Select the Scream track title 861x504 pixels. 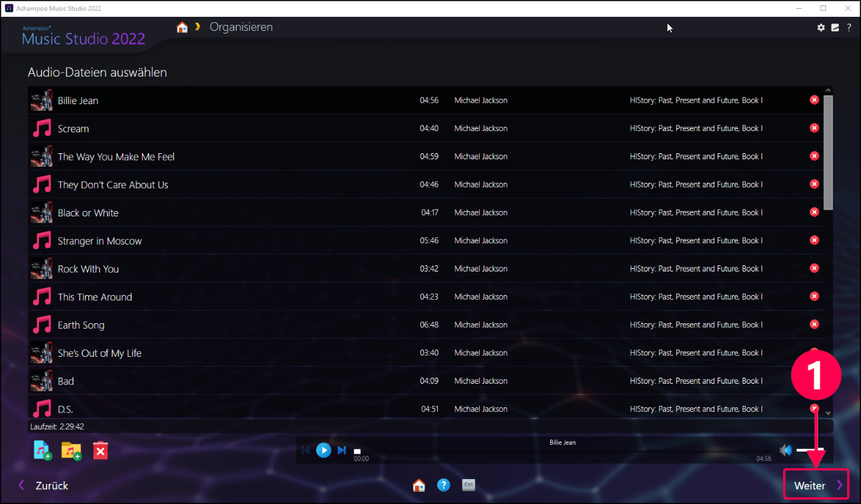coord(73,129)
